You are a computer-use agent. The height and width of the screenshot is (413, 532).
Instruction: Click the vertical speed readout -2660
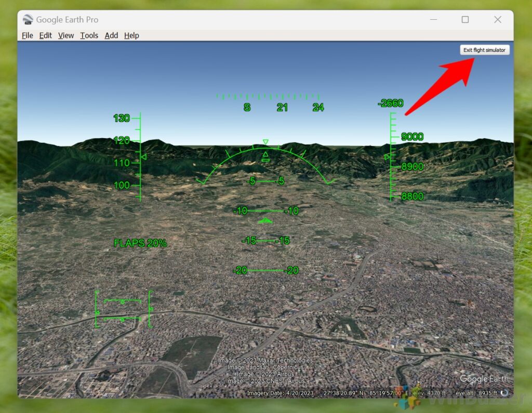click(x=391, y=103)
